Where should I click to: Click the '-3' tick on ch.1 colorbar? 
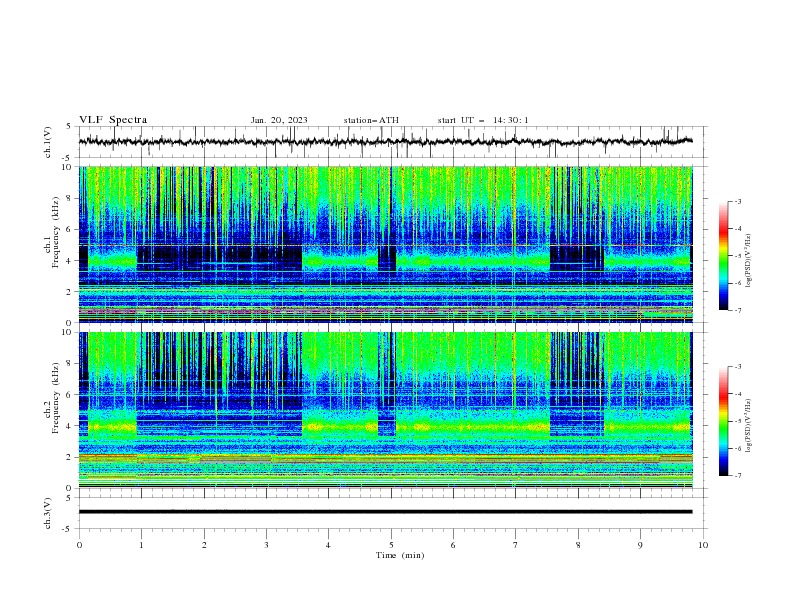[x=738, y=201]
